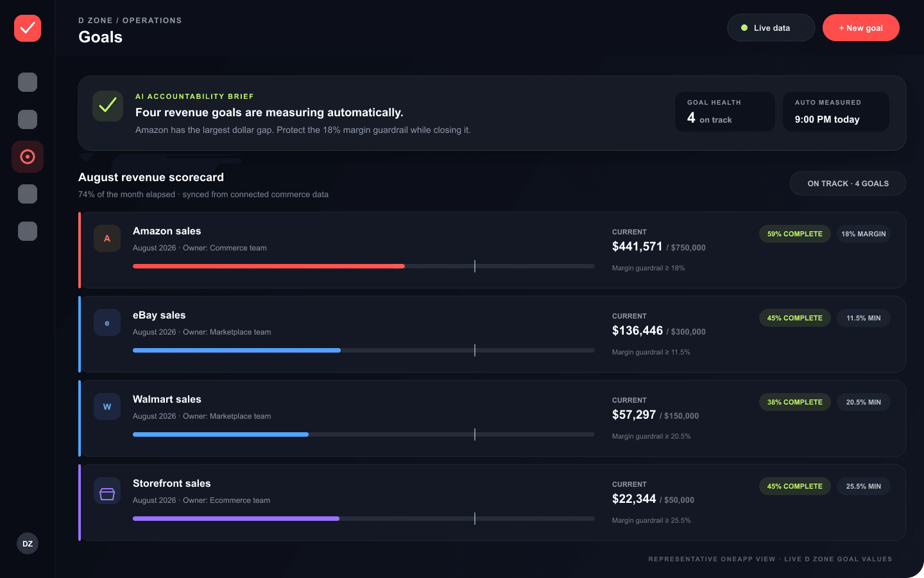Click the ON TRACK · 4 GOALS pill
Image resolution: width=924 pixels, height=578 pixels.
pyautogui.click(x=848, y=183)
